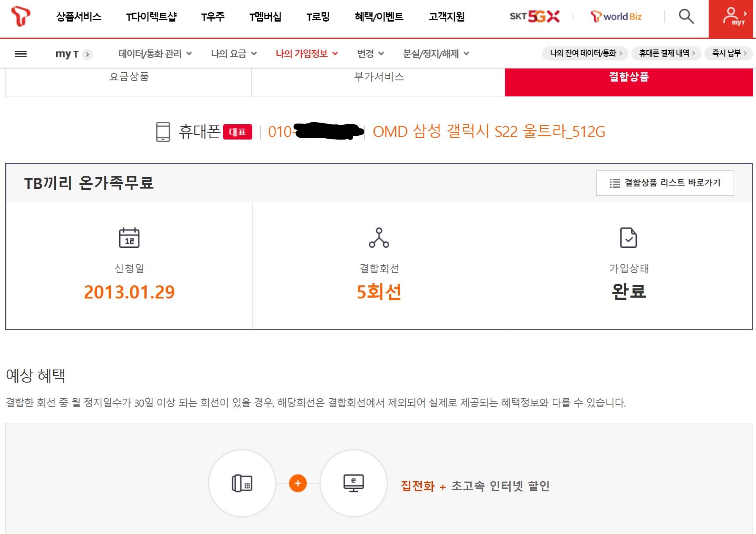Image resolution: width=756 pixels, height=534 pixels.
Task: Open the search magnifier icon
Action: pos(686,16)
